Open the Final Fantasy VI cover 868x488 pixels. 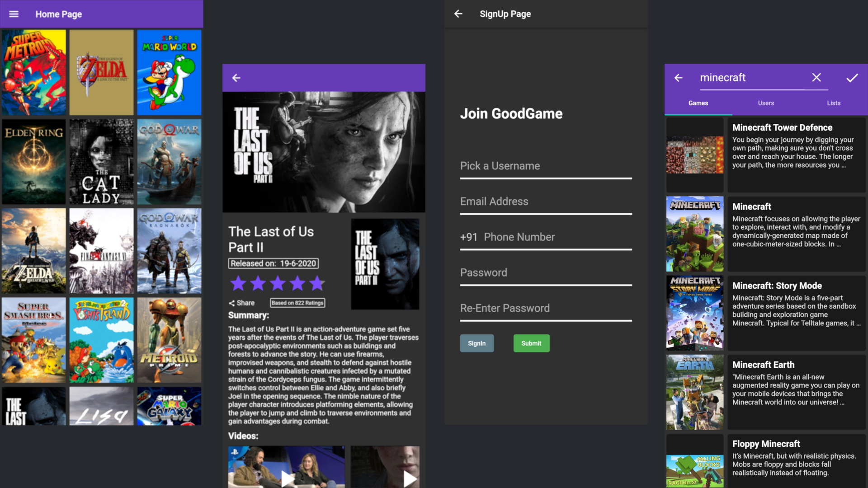[102, 251]
